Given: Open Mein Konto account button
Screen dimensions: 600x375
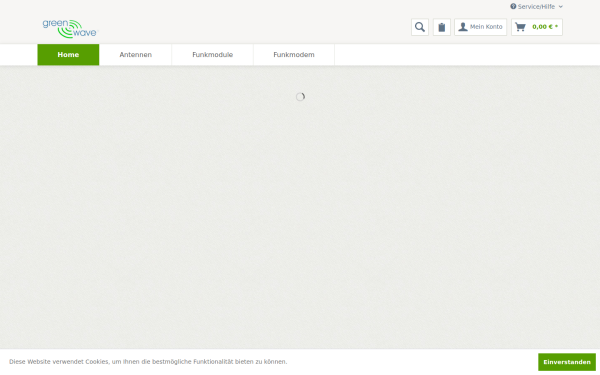Looking at the screenshot, I should pos(480,27).
